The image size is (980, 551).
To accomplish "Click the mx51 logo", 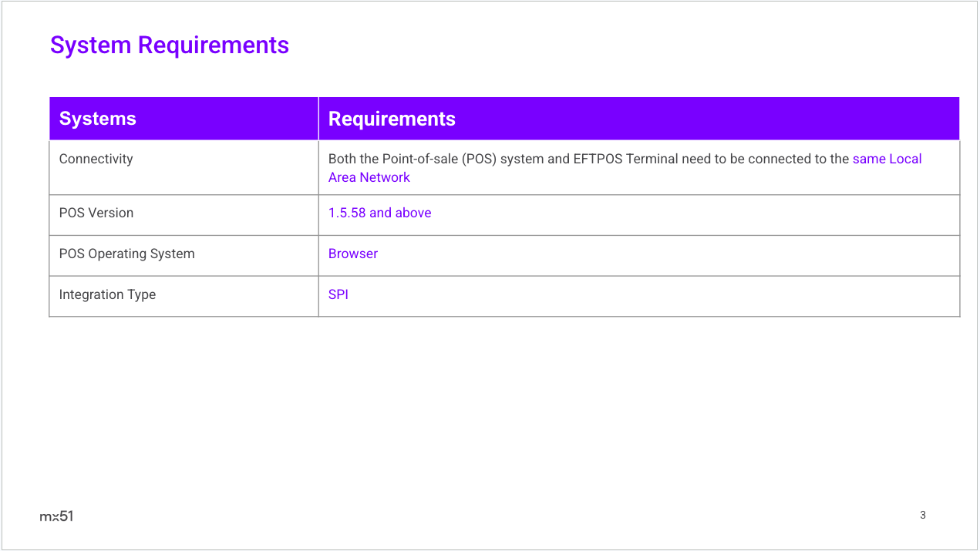I will [x=56, y=516].
